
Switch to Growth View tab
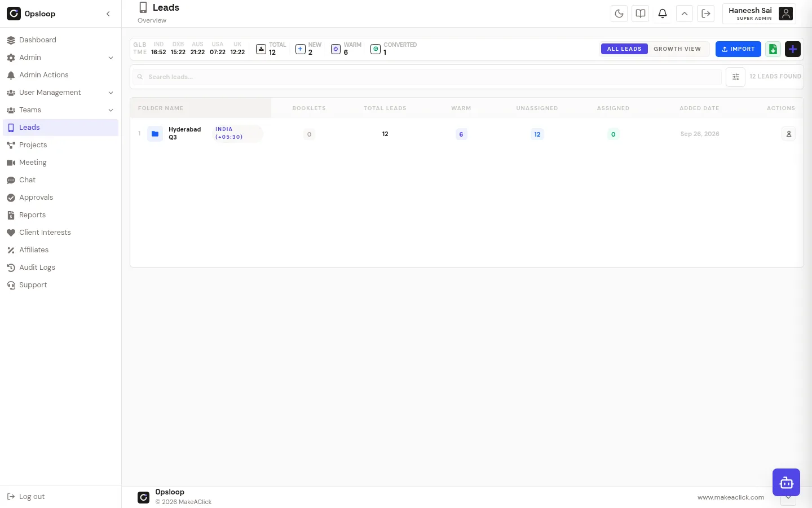677,49
